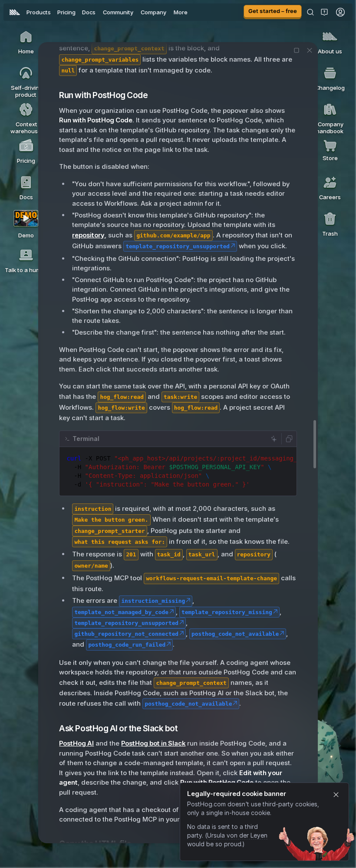
Task: Click the sparkle icon in Terminal header
Action: (x=274, y=439)
